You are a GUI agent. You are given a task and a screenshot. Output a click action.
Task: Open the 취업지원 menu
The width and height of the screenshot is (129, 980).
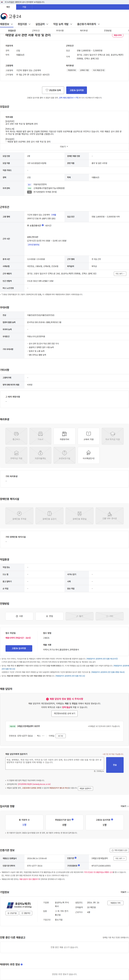tap(24, 24)
